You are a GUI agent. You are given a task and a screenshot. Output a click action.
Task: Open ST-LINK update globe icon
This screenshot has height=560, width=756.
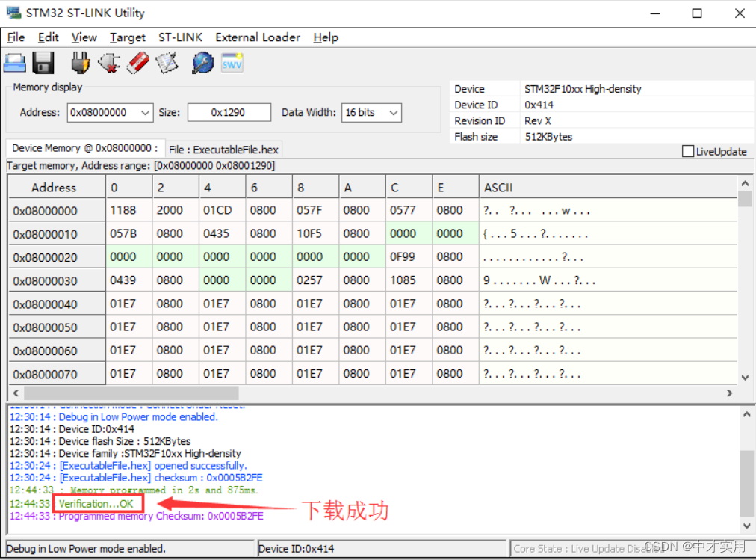[202, 63]
